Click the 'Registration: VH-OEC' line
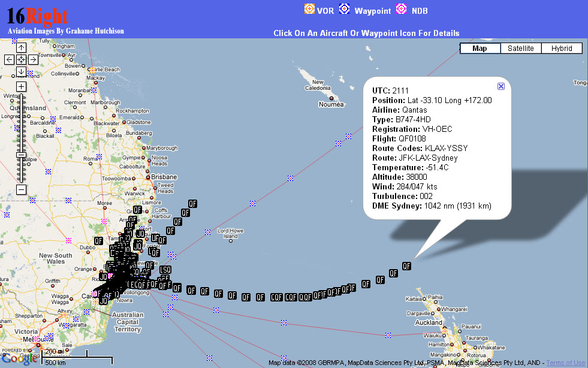Image resolution: width=588 pixels, height=368 pixels. 412,129
